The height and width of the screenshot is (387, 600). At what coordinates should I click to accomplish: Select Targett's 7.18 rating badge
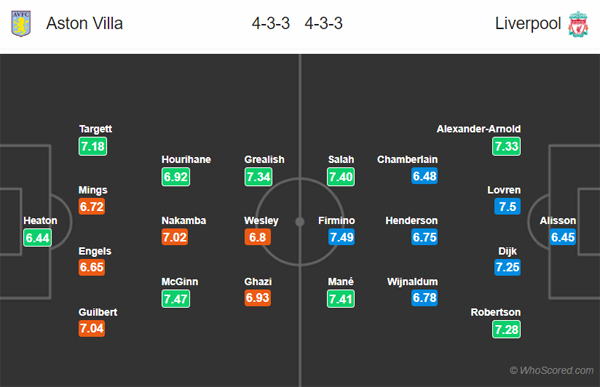coord(93,146)
